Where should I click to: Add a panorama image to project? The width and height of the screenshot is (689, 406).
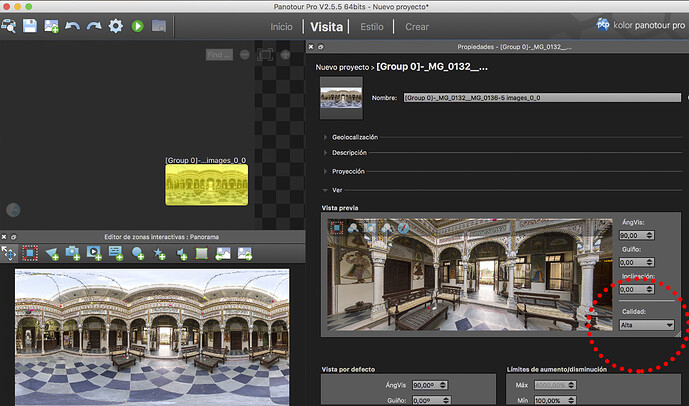[51, 25]
